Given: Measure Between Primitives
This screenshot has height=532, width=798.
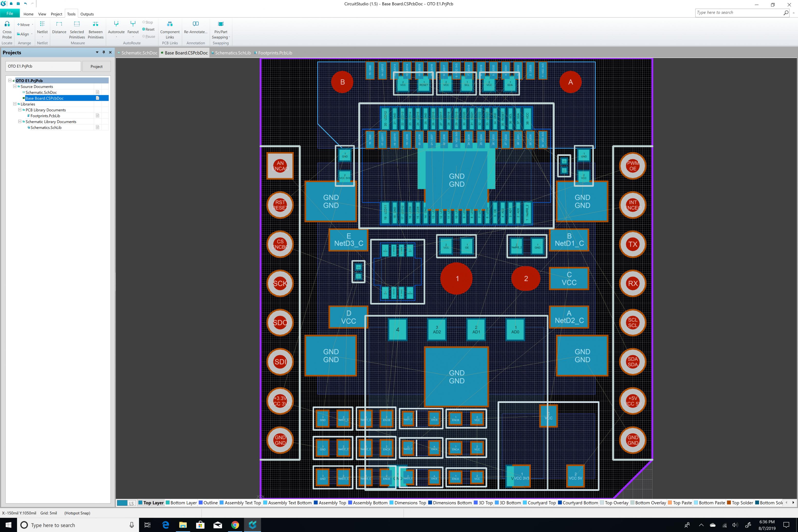Looking at the screenshot, I should click(96, 29).
